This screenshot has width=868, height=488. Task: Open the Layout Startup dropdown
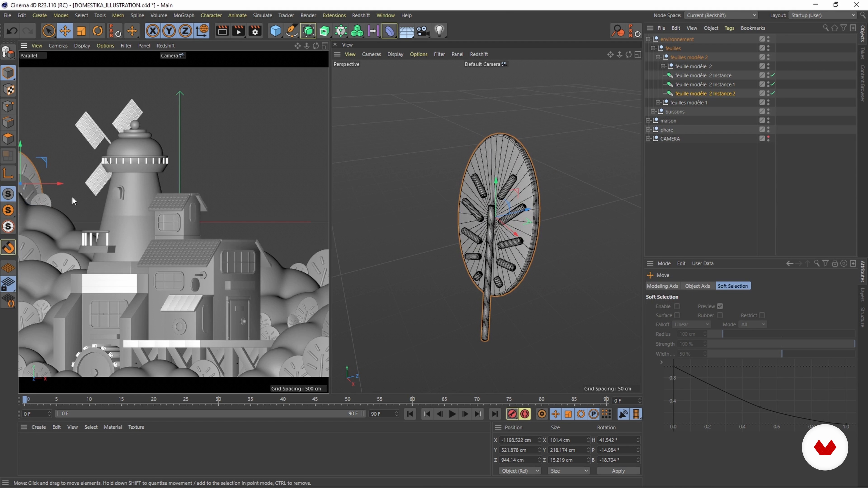(x=823, y=16)
